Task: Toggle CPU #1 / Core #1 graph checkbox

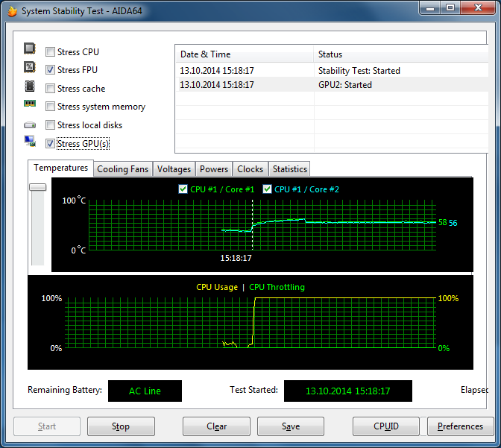Action: (183, 189)
